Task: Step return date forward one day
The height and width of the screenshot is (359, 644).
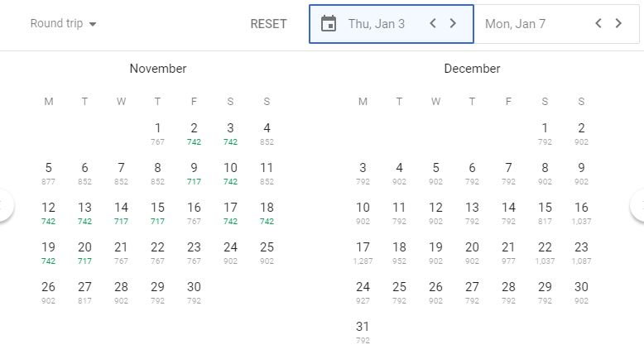Action: (x=618, y=24)
